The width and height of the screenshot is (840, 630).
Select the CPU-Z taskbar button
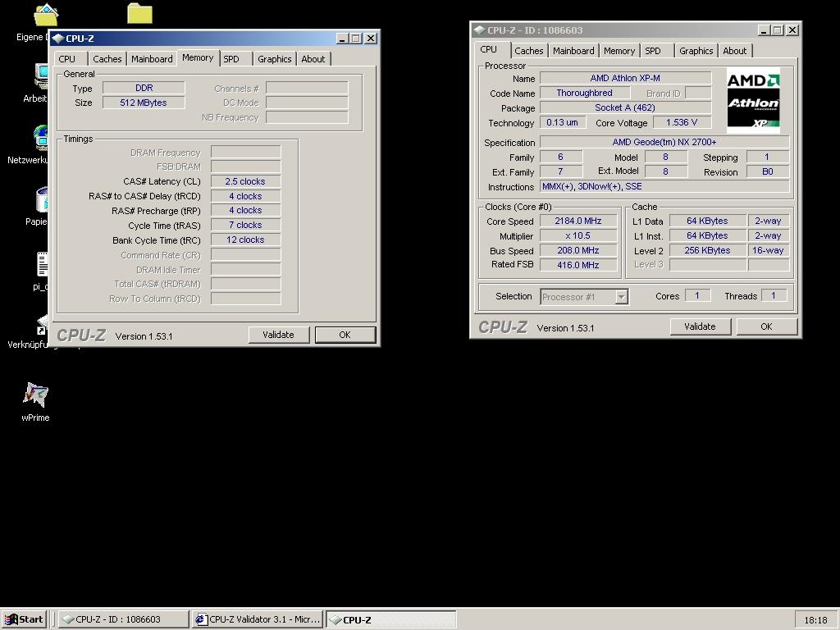(391, 619)
